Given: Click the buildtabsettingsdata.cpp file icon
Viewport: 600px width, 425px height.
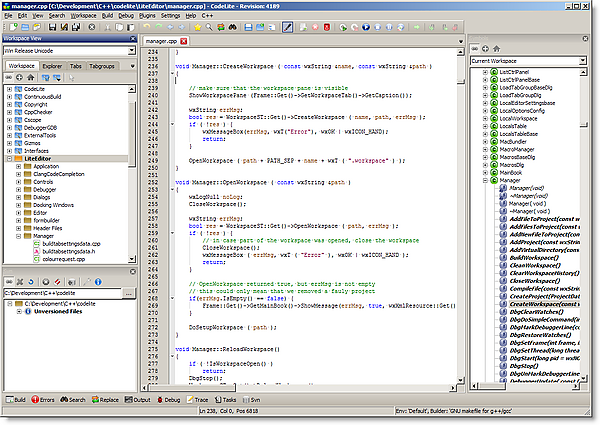Looking at the screenshot, I should click(x=36, y=243).
